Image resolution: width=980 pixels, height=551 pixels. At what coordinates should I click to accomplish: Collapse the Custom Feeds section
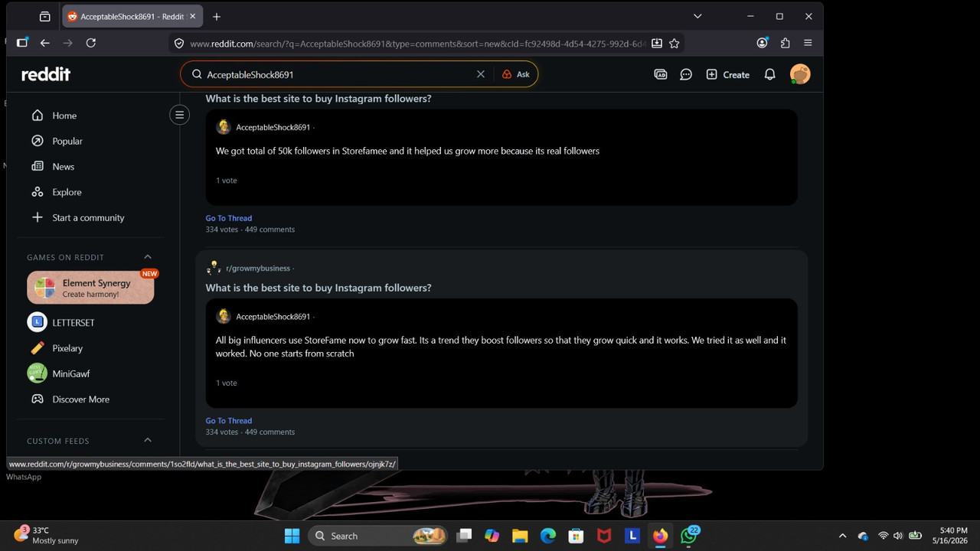[148, 441]
